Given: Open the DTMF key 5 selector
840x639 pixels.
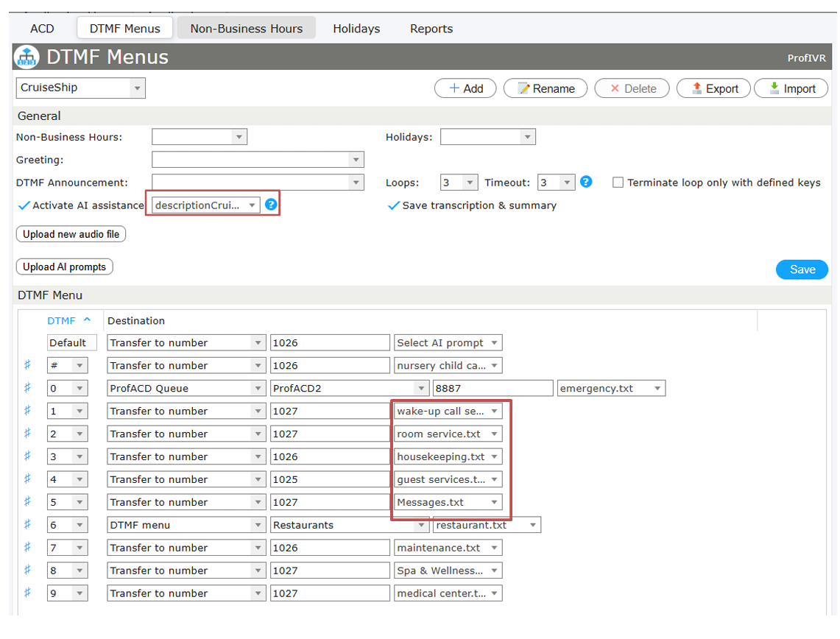Looking at the screenshot, I should tap(67, 502).
